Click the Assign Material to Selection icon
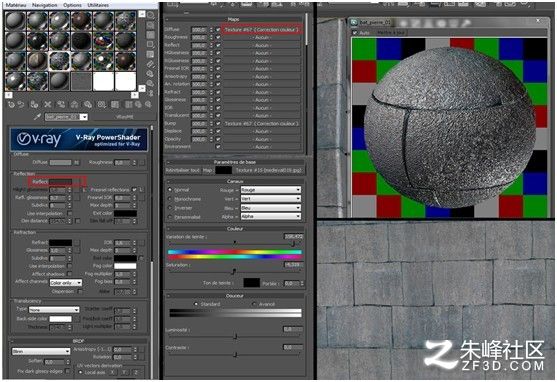The height and width of the screenshot is (382, 557). pos(34,104)
